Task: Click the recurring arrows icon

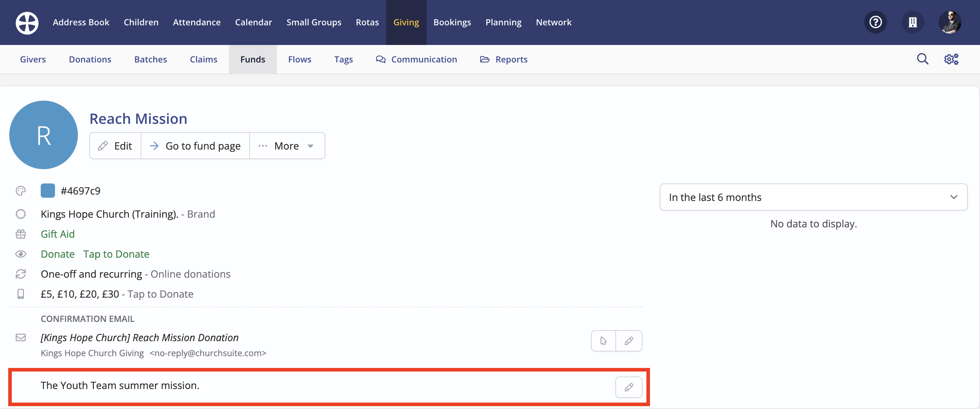Action: tap(21, 274)
